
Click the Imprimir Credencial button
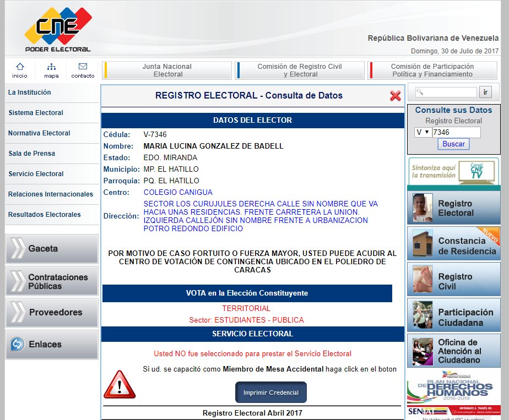coord(270,392)
